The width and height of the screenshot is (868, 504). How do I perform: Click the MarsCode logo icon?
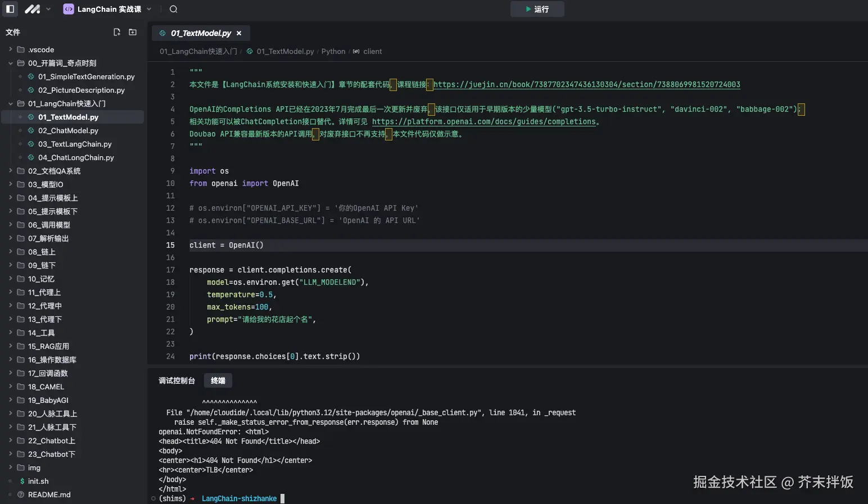pyautogui.click(x=33, y=9)
